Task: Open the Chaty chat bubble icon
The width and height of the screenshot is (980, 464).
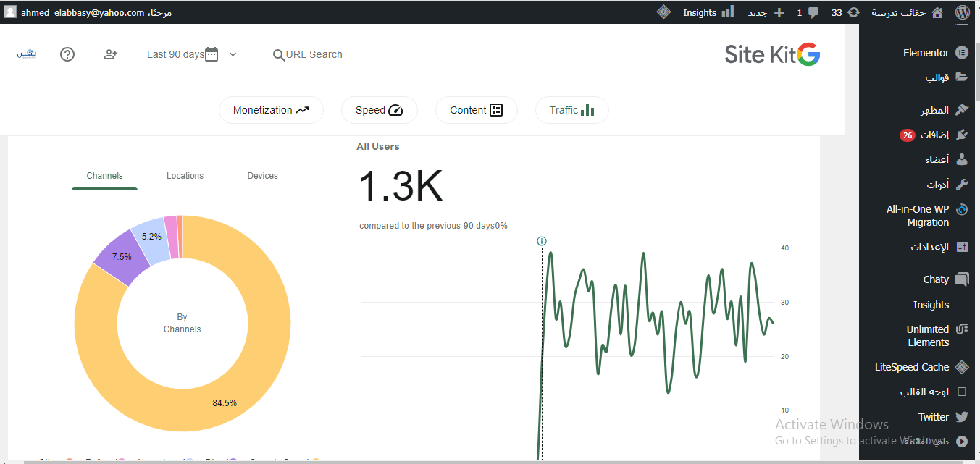Action: click(x=961, y=279)
